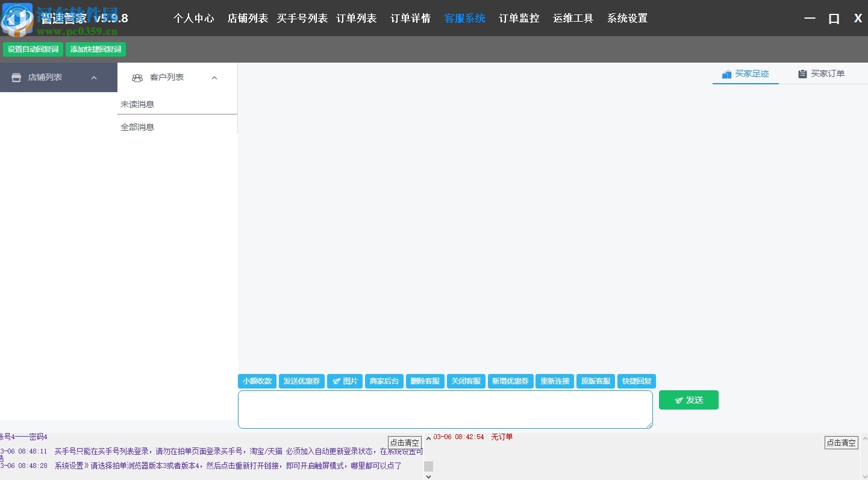Click the 发送 send message button

coord(688,400)
